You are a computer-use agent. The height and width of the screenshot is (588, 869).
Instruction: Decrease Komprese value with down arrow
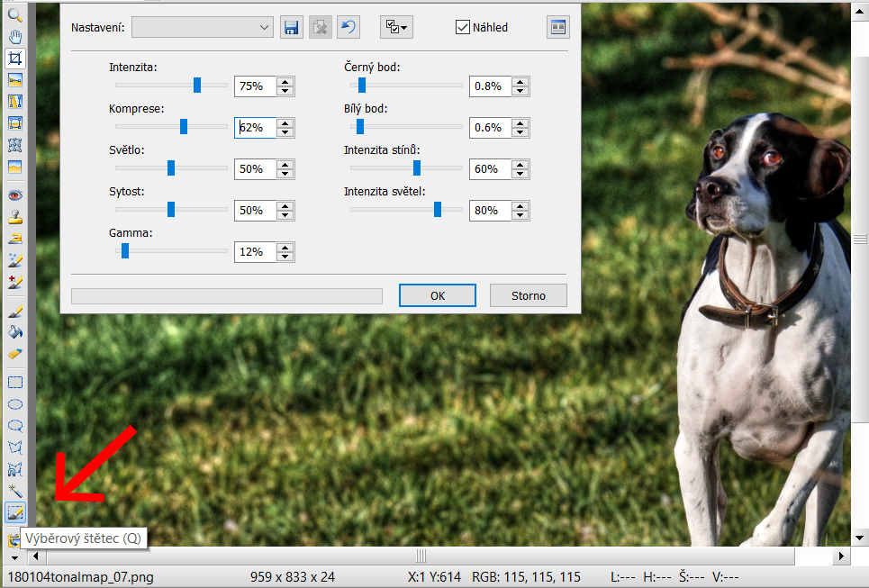point(285,132)
